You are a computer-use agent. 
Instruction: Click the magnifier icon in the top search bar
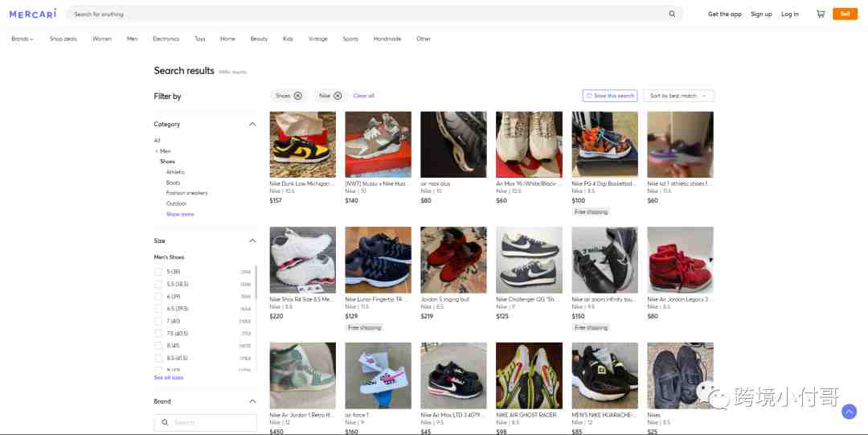[x=672, y=14]
